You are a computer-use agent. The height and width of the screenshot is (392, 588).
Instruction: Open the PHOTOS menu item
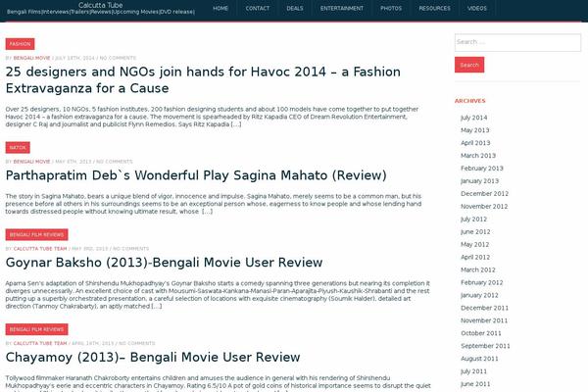[x=391, y=8]
